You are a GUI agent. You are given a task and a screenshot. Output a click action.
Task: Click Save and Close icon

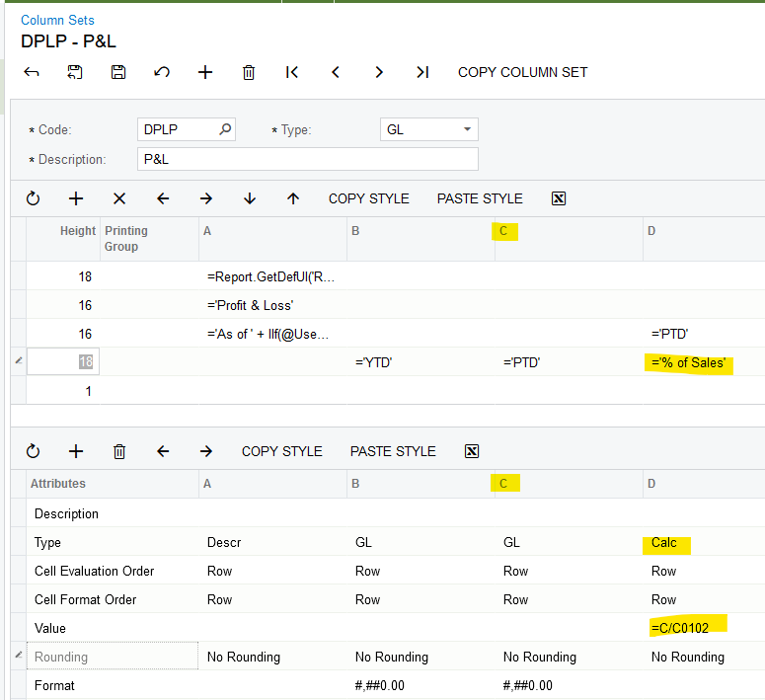[75, 72]
